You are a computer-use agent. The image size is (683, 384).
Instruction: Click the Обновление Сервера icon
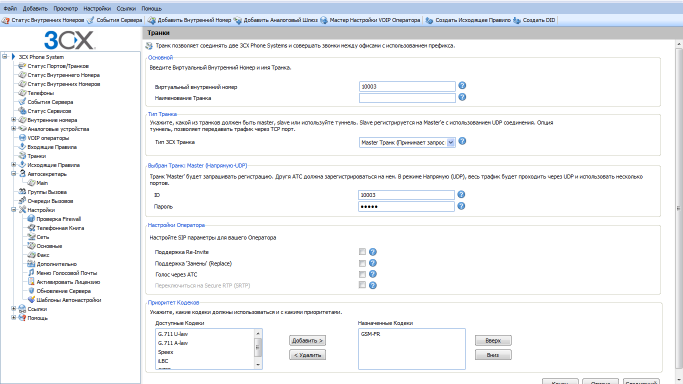[31, 290]
